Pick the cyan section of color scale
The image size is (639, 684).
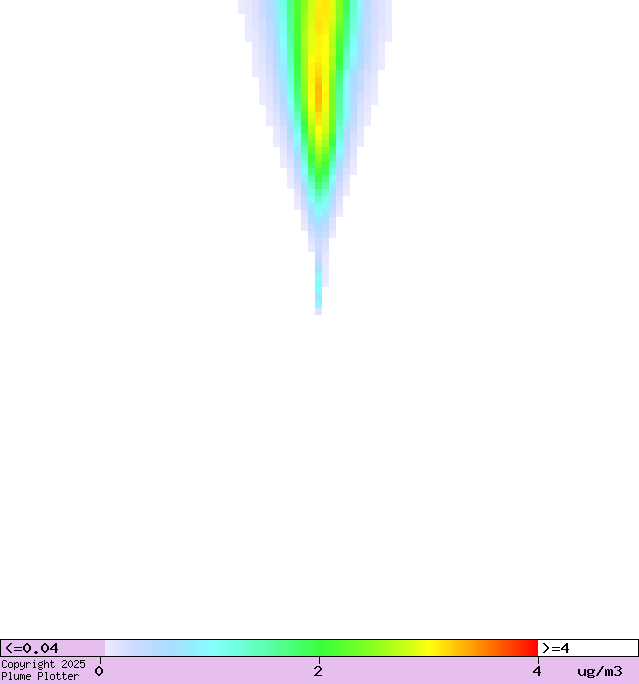click(210, 648)
